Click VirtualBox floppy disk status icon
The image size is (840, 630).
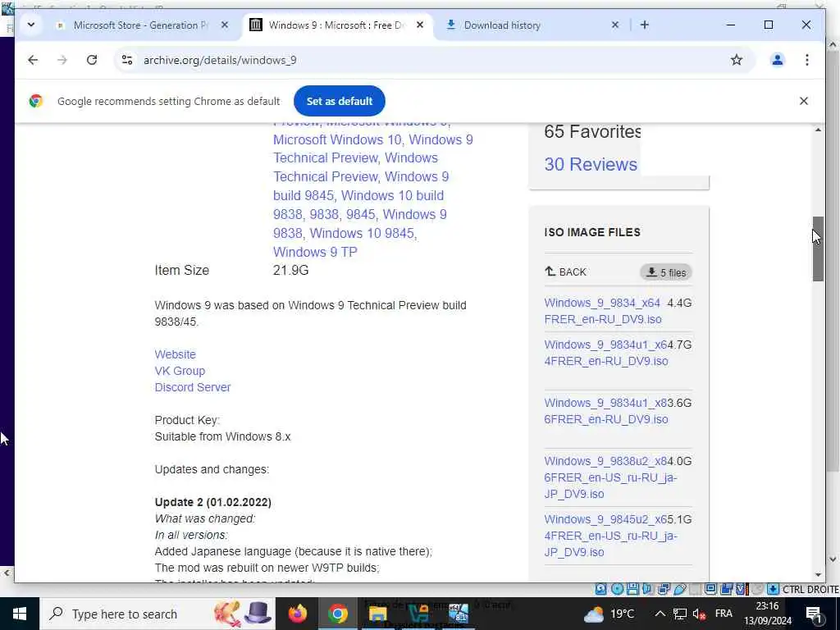click(632, 589)
